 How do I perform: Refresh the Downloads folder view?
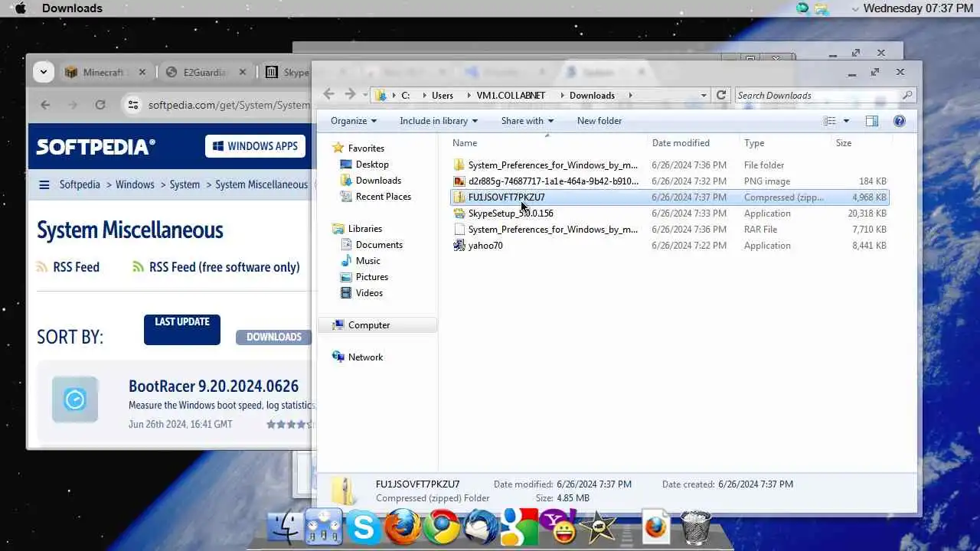[720, 95]
